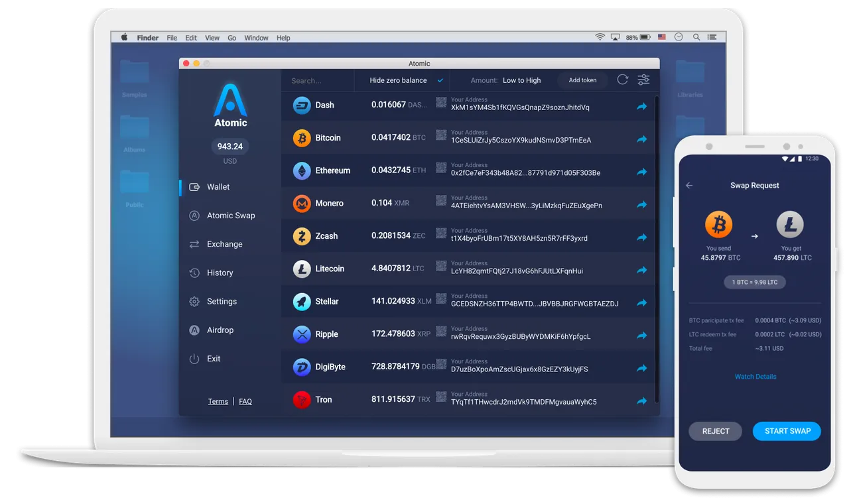
Task: Tap the Bitcoin icon on the phone screen
Action: [x=718, y=225]
